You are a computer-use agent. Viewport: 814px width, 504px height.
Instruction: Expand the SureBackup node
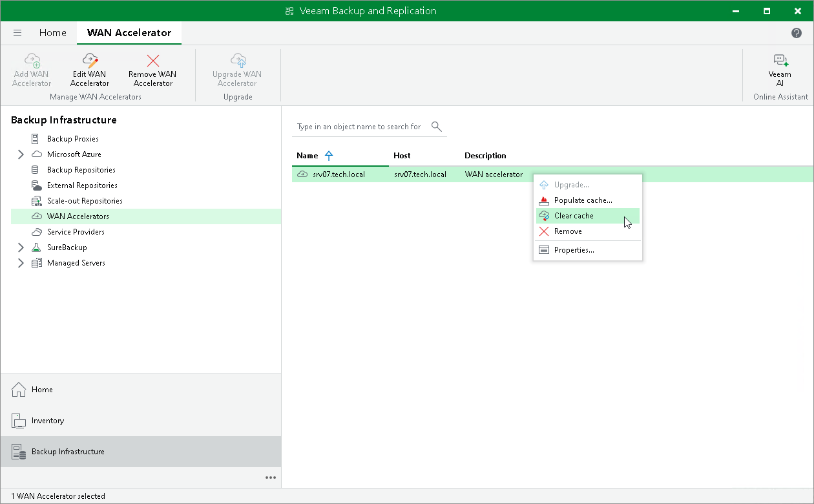[21, 247]
